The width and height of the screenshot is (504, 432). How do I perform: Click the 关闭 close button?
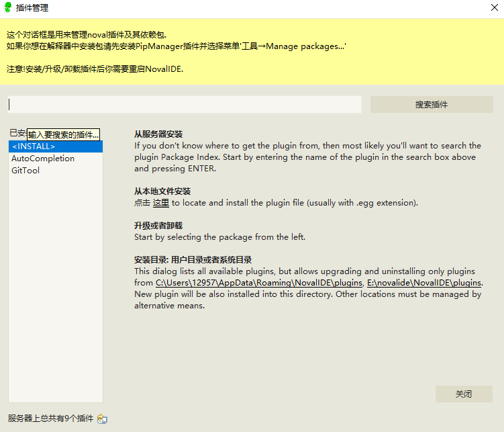coord(464,394)
